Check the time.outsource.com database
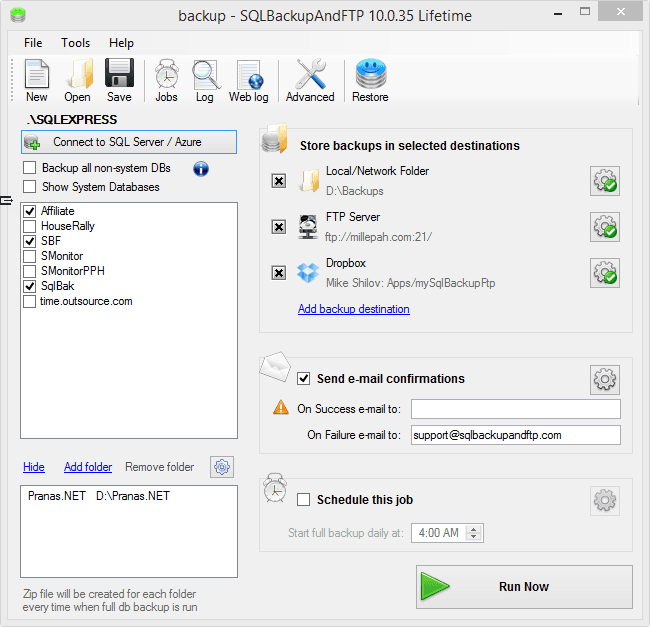 point(29,301)
